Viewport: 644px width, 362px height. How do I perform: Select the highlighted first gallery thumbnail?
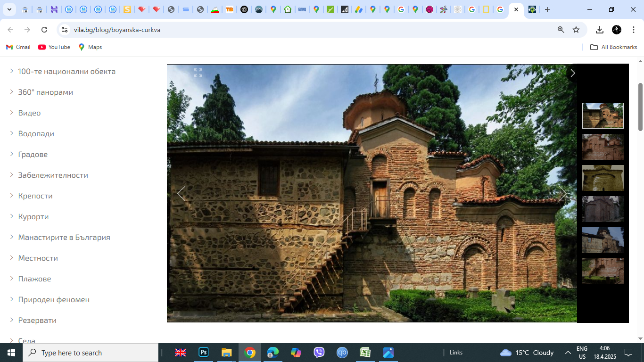pyautogui.click(x=603, y=115)
